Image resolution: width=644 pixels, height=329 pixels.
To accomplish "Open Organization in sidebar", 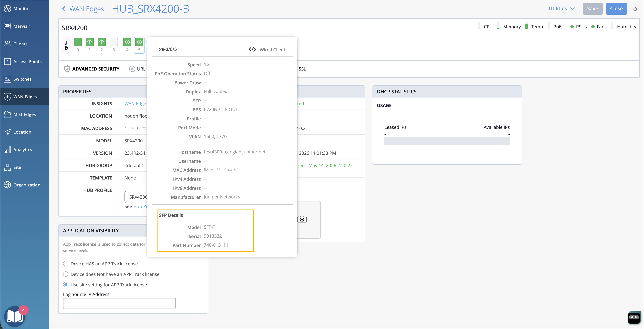I will (25, 185).
